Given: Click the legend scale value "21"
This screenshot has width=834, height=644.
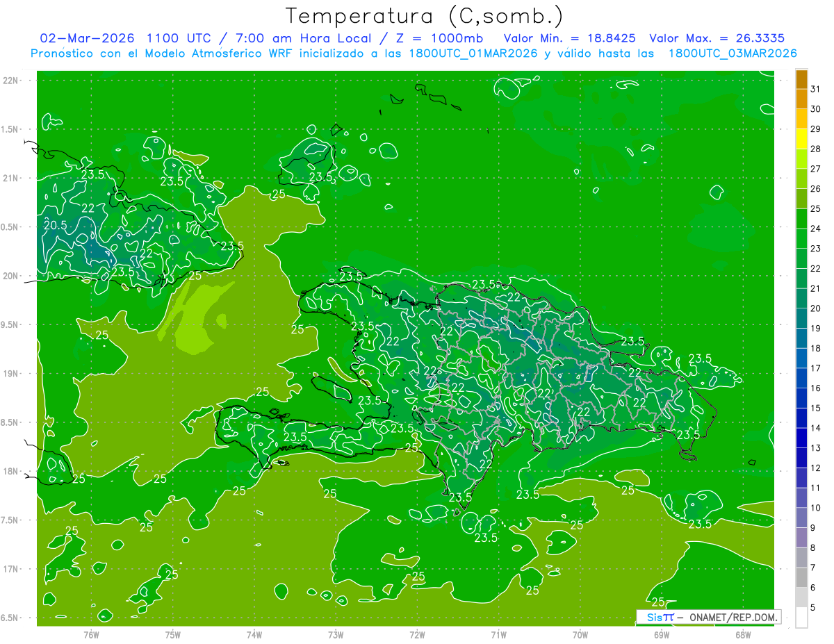Looking at the screenshot, I should [815, 288].
